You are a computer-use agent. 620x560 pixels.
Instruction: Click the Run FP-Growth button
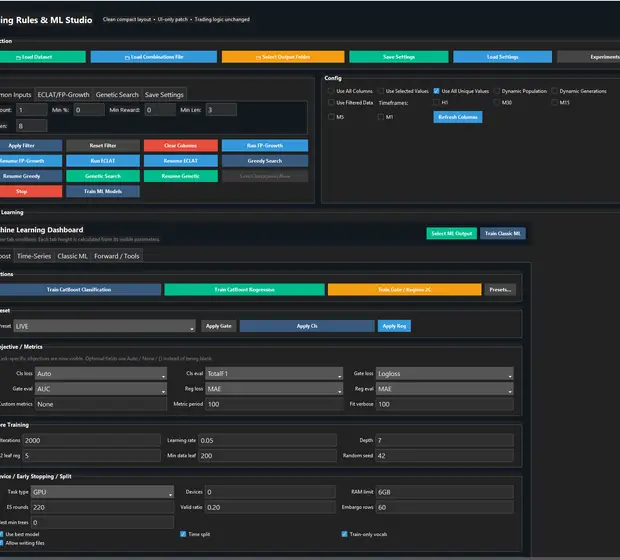click(265, 146)
